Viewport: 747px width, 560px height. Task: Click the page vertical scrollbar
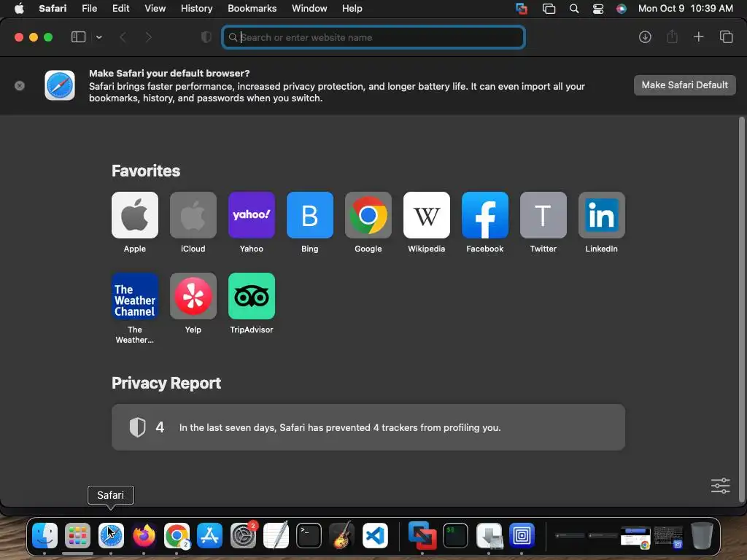click(x=741, y=309)
